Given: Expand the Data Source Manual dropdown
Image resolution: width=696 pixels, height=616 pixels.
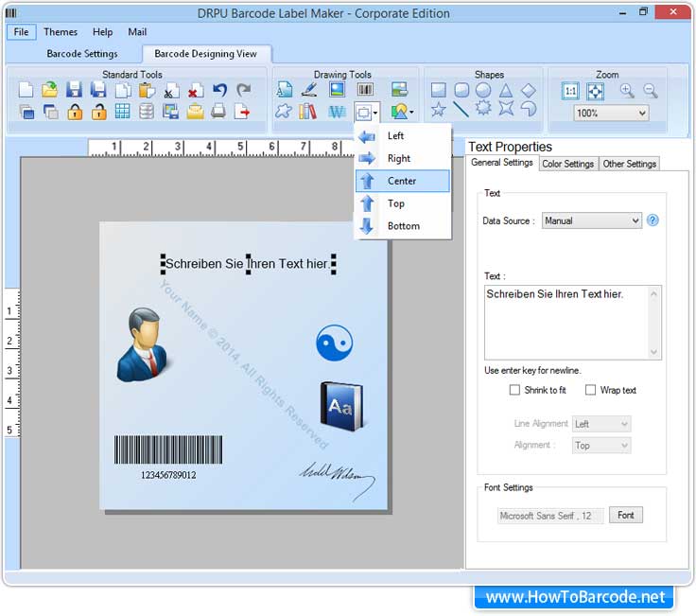Looking at the screenshot, I should (592, 220).
